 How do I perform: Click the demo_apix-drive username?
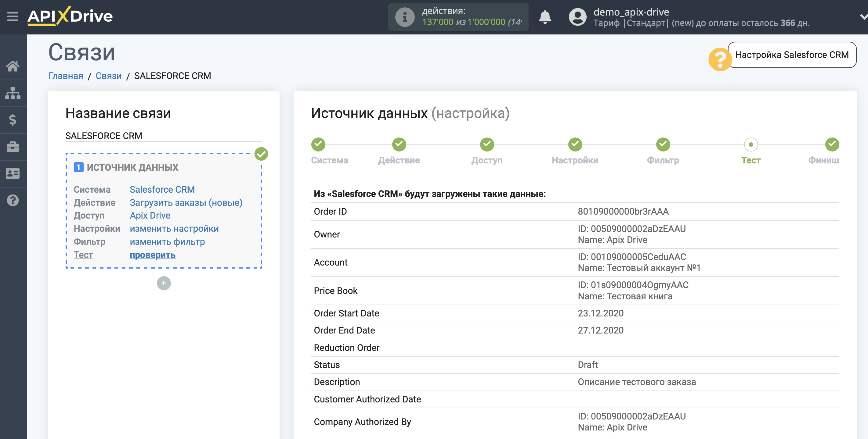point(631,12)
